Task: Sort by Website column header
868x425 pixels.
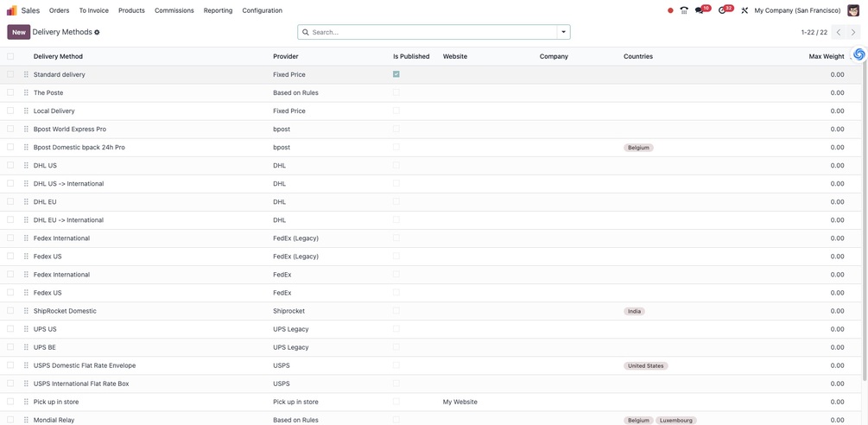Action: pos(455,56)
